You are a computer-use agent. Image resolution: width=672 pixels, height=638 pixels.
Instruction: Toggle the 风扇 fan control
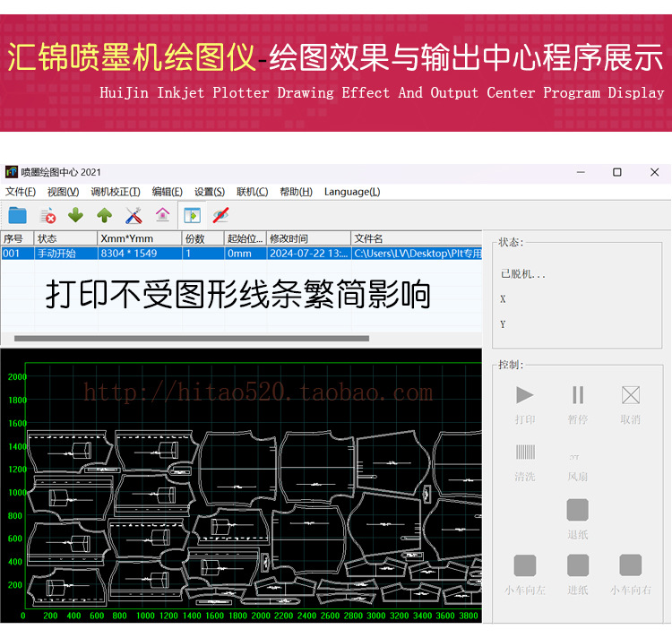578,457
